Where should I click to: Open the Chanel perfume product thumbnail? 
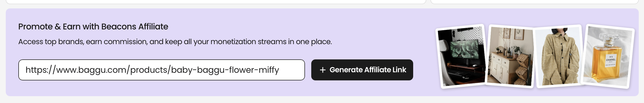tap(608, 56)
